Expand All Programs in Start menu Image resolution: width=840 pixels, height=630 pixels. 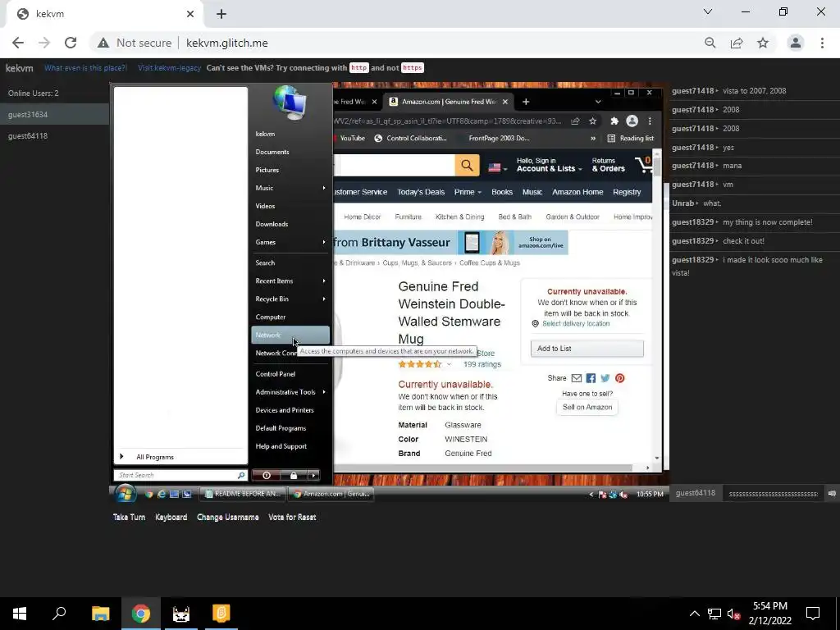(x=154, y=457)
